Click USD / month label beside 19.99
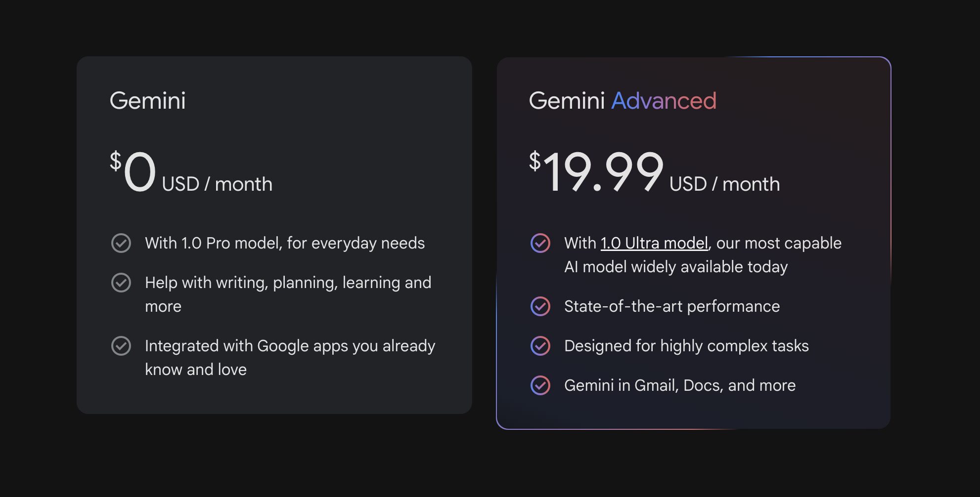The height and width of the screenshot is (497, 980). [x=725, y=184]
